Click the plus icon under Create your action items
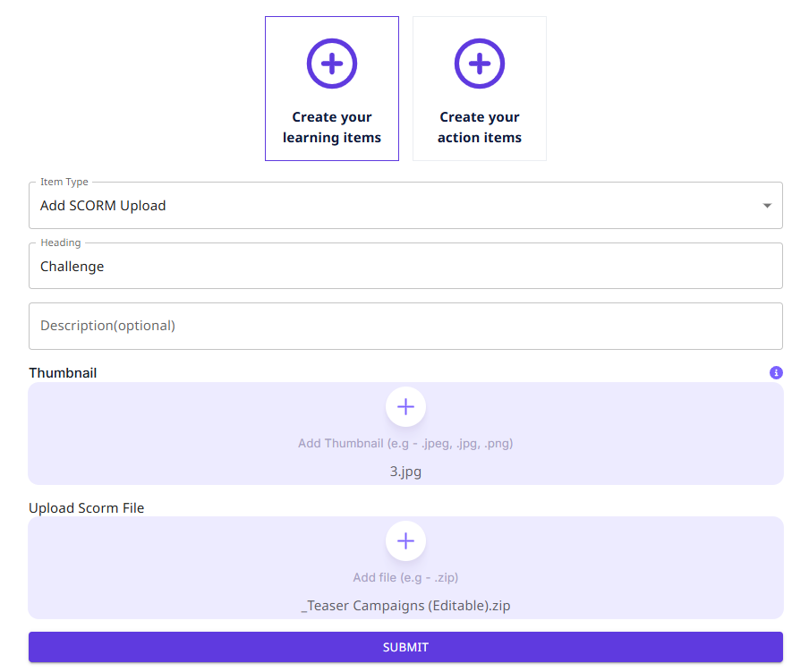The height and width of the screenshot is (672, 809). [x=480, y=64]
